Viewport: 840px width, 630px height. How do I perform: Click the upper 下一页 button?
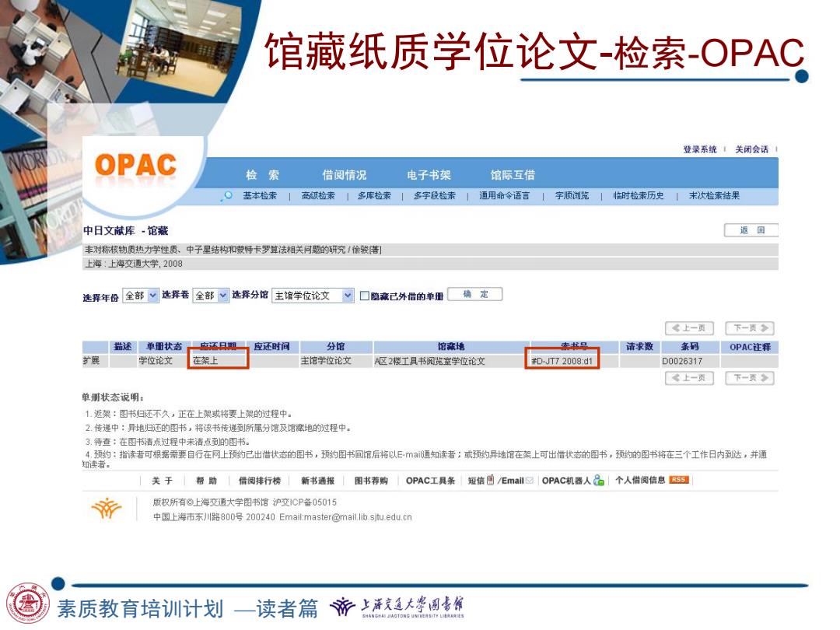click(750, 328)
